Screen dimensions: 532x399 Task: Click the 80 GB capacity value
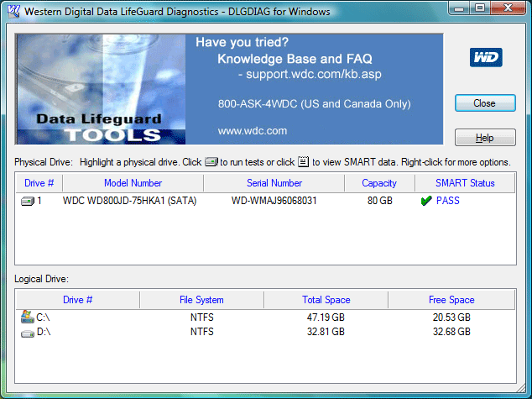coord(379,201)
